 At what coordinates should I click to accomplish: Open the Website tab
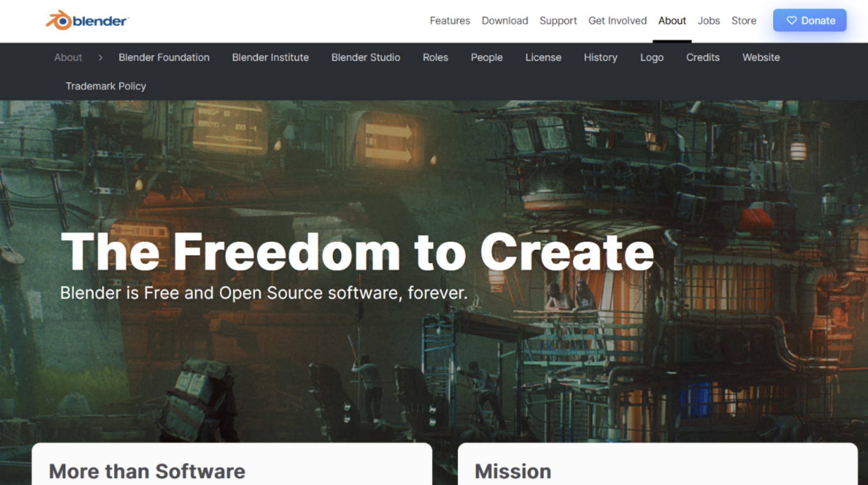[x=761, y=57]
